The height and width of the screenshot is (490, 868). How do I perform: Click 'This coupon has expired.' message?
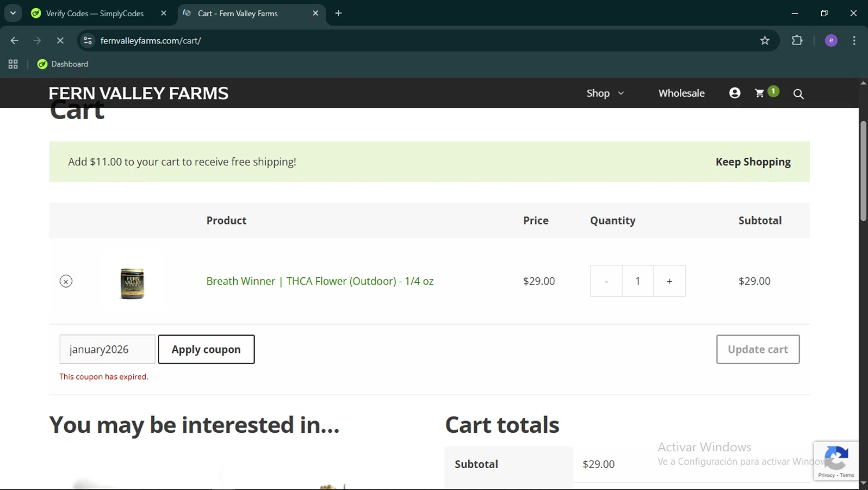click(x=104, y=377)
